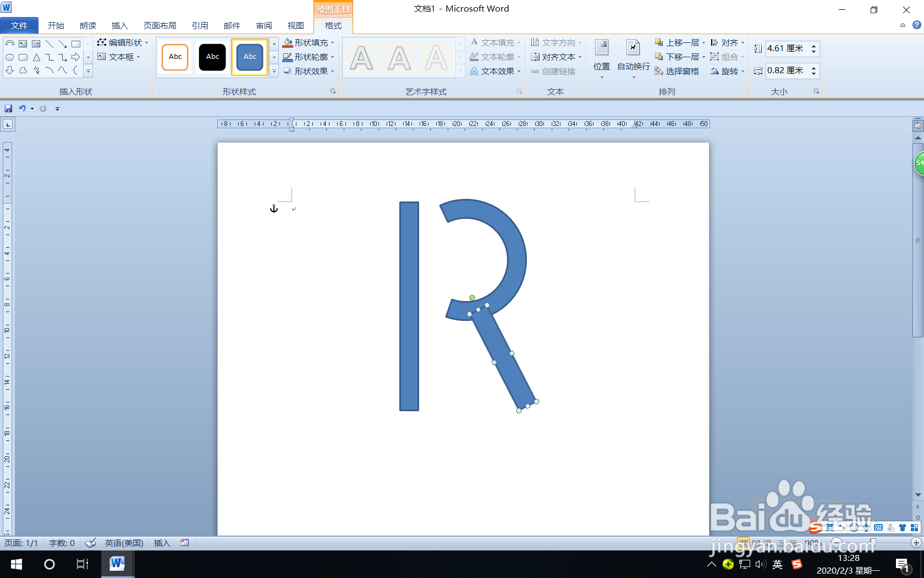Open the 位置 (Position) options
This screenshot has width=924, height=578.
(601, 57)
